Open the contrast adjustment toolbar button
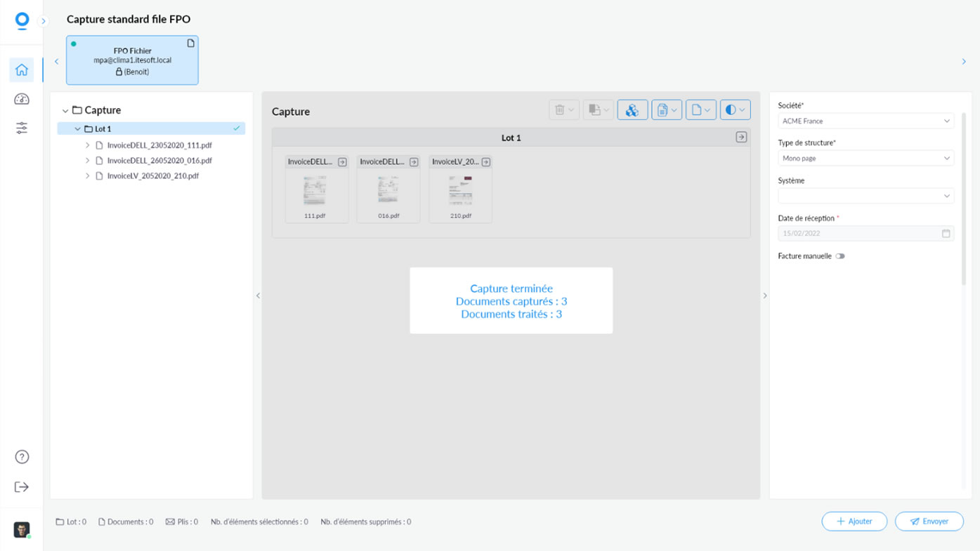The image size is (980, 551). pyautogui.click(x=735, y=110)
